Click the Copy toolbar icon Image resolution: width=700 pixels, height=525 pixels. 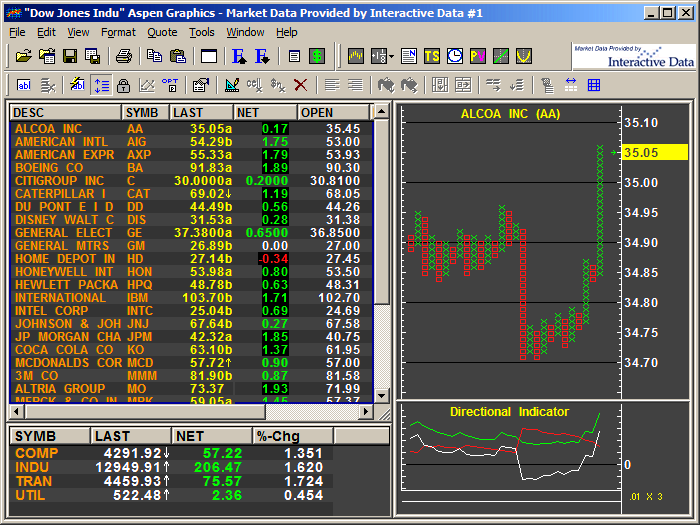(154, 56)
